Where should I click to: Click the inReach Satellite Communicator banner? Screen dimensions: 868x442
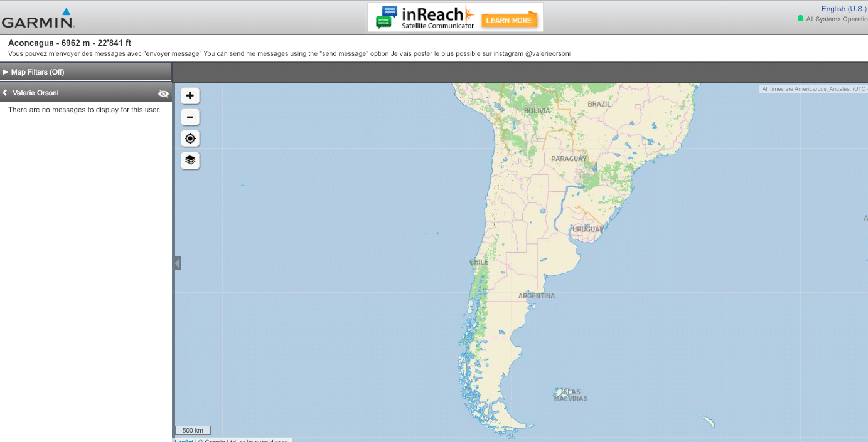[455, 18]
